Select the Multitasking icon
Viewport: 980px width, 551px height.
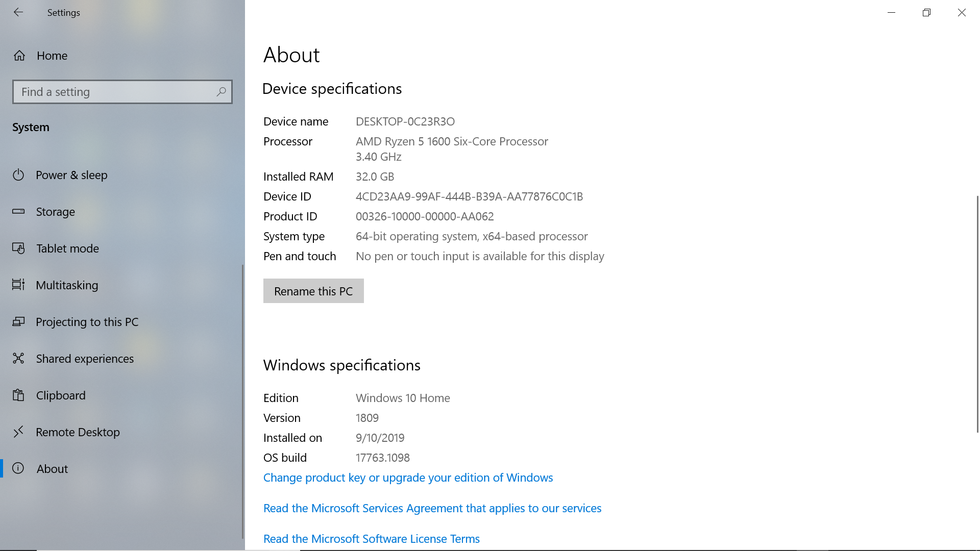click(x=18, y=285)
